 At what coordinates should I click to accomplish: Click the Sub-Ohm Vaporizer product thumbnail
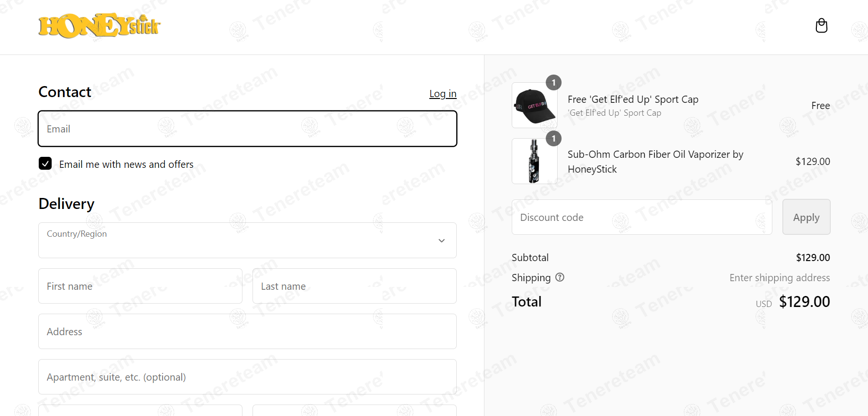click(x=534, y=161)
